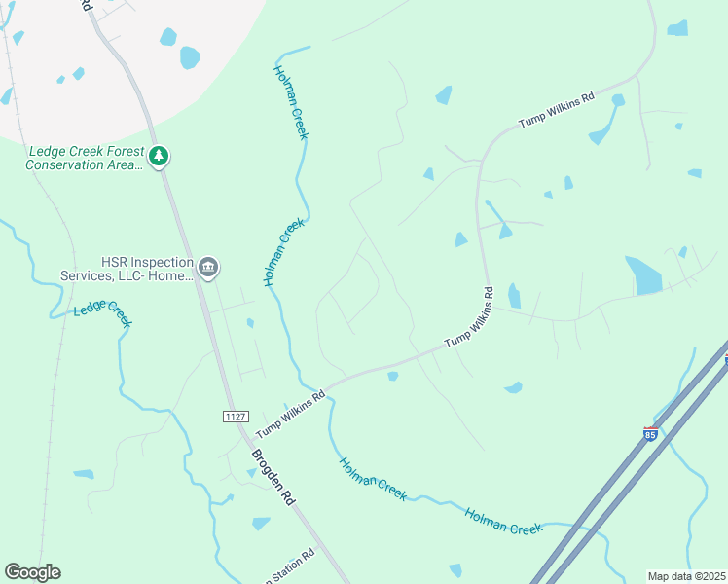The width and height of the screenshot is (728, 584).
Task: Click the Brogden Rd road label
Action: click(273, 477)
